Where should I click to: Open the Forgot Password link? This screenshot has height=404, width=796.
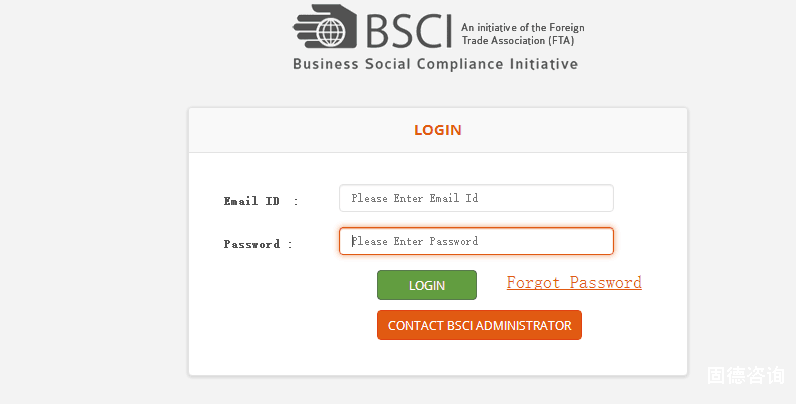pyautogui.click(x=574, y=283)
